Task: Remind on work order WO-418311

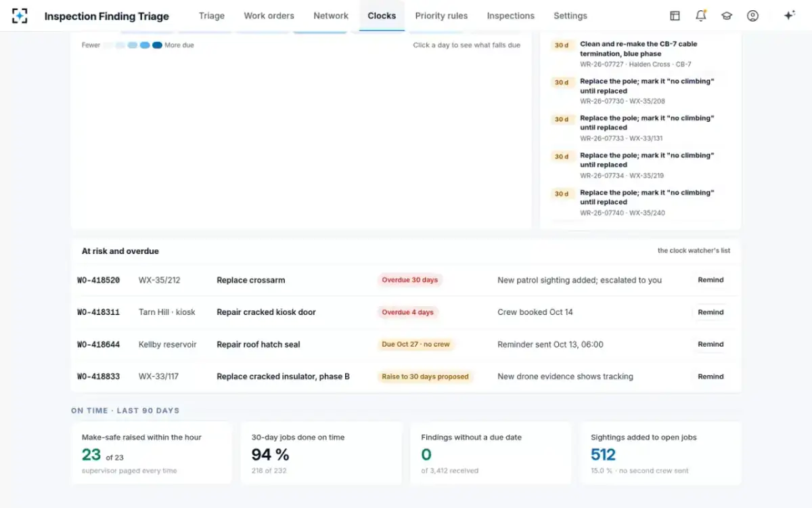Action: click(x=710, y=312)
